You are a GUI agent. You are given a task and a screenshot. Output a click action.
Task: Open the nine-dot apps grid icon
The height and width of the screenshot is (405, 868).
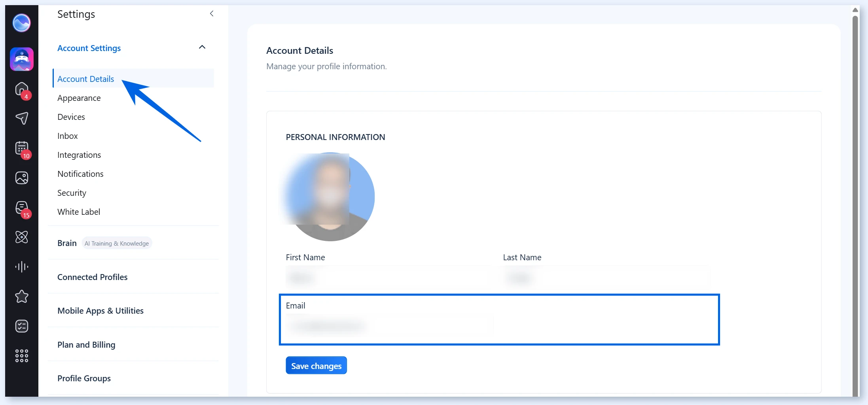[22, 356]
